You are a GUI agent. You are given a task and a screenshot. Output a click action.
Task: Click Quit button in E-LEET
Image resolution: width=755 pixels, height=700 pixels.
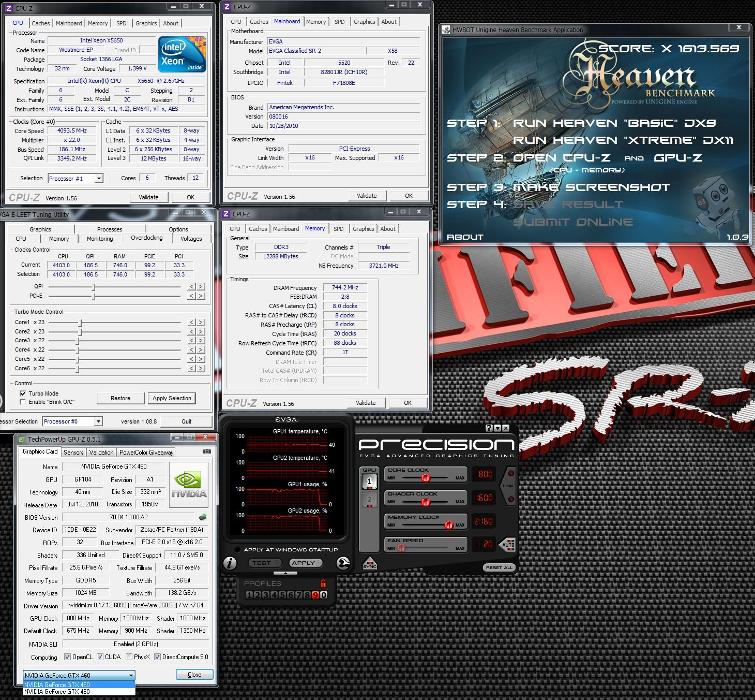(186, 421)
